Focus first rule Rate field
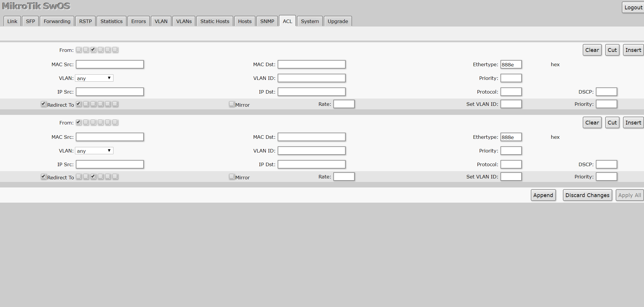 344,104
